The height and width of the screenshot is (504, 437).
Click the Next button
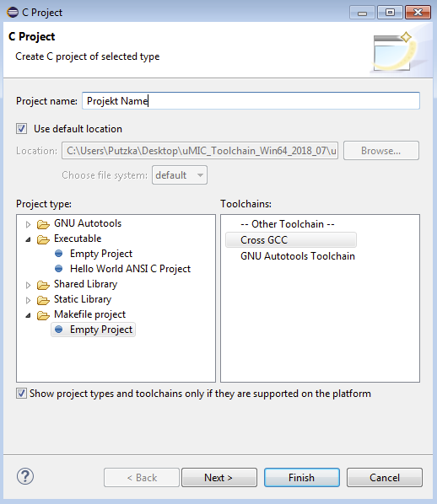pyautogui.click(x=219, y=478)
